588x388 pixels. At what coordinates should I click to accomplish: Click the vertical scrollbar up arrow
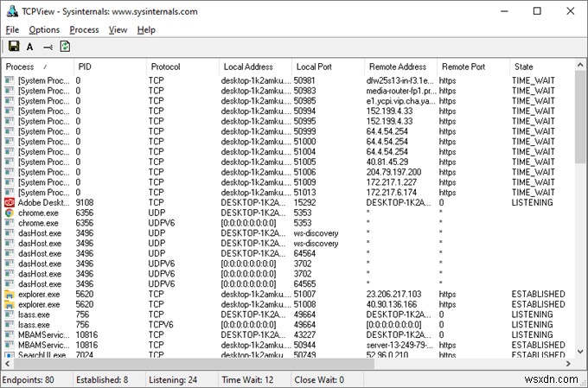(580, 65)
